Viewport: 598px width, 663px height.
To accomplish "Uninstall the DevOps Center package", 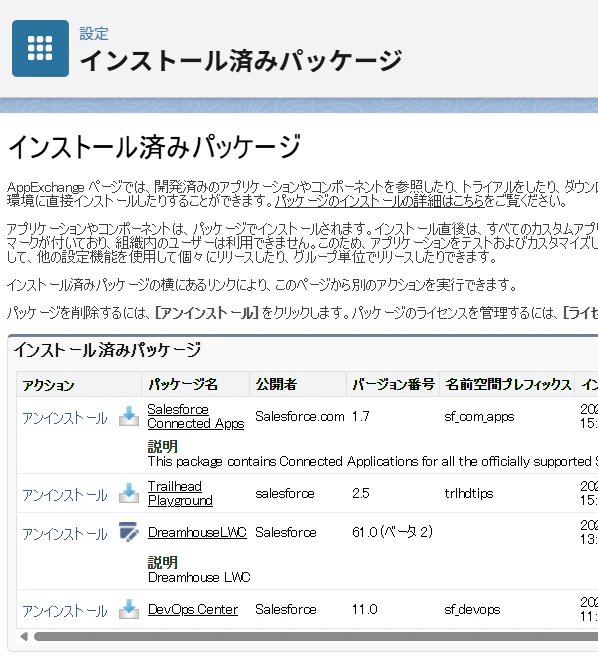I will pyautogui.click(x=65, y=611).
